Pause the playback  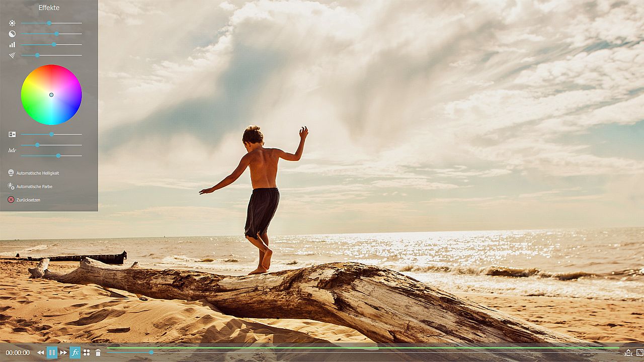[52, 352]
